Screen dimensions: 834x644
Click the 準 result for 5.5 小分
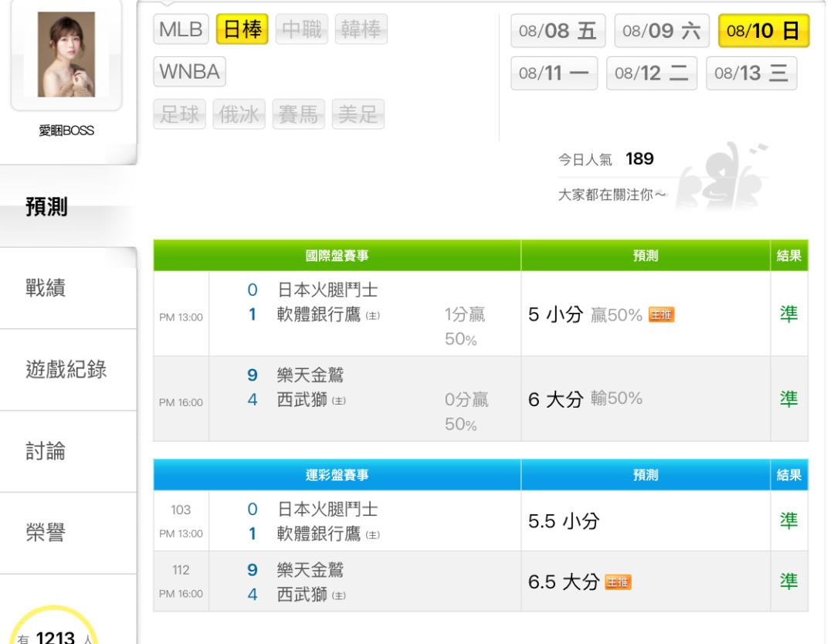[x=788, y=520]
